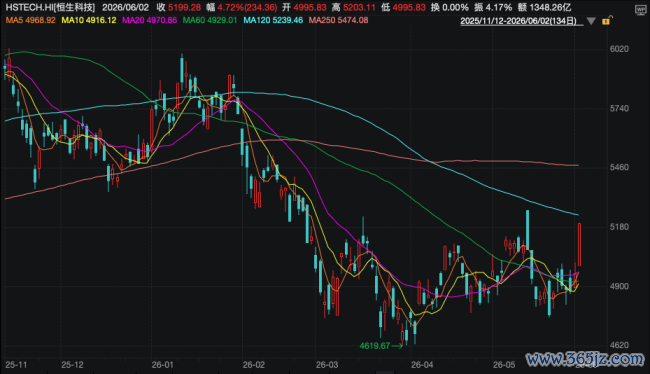The height and width of the screenshot is (374, 650).
Task: Click the 5180 price axis label
Action: (x=619, y=227)
